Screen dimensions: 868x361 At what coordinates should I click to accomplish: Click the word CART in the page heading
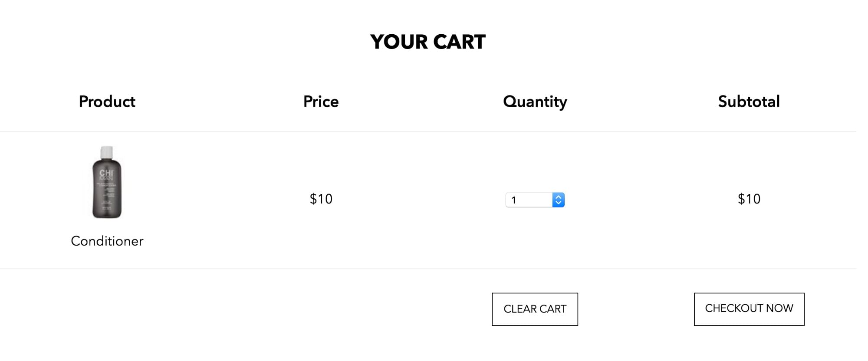coord(459,42)
